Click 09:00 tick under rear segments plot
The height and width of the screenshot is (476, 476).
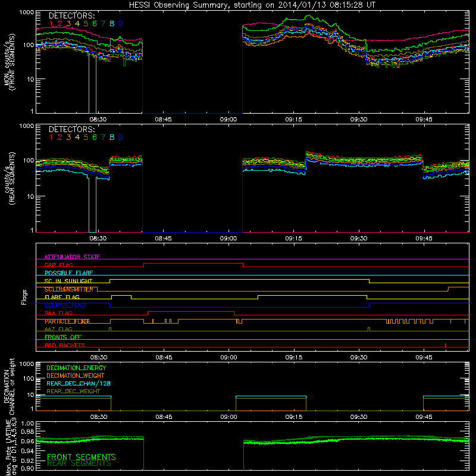[x=228, y=239]
